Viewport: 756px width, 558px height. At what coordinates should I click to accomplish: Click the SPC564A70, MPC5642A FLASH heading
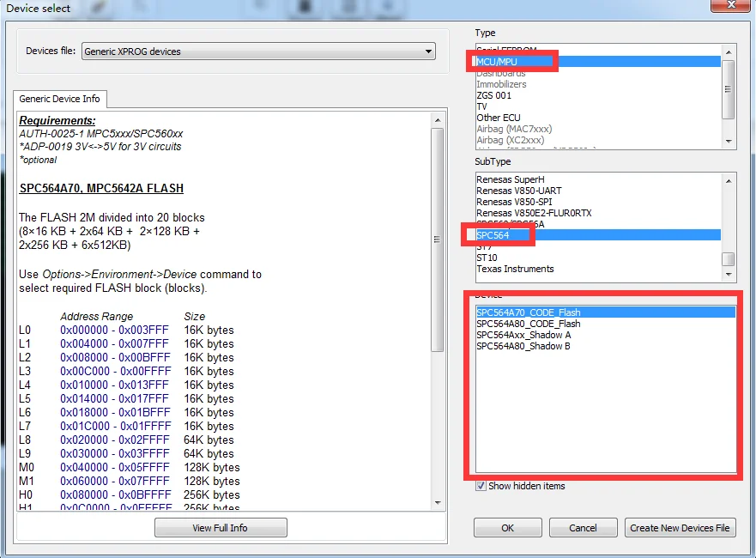101,188
